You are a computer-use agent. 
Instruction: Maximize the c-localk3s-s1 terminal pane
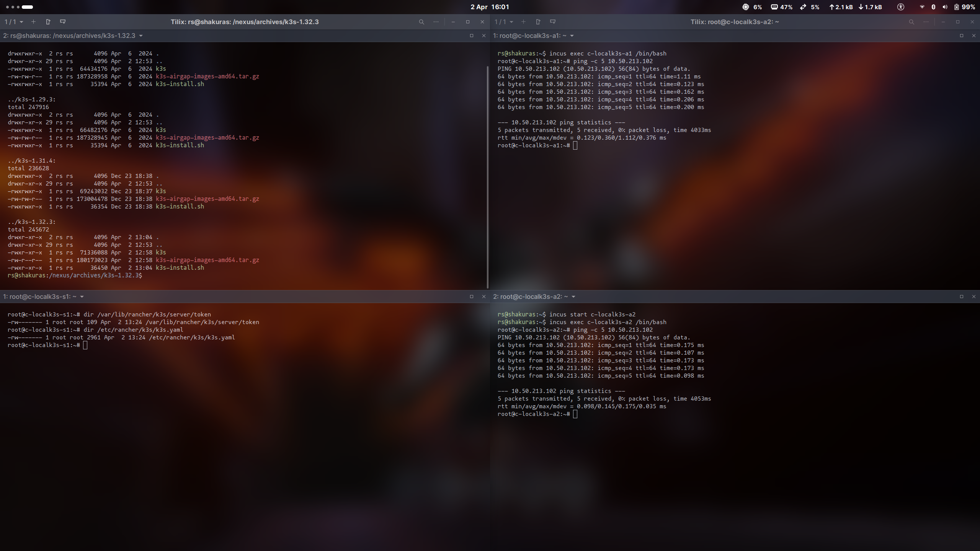point(472,297)
